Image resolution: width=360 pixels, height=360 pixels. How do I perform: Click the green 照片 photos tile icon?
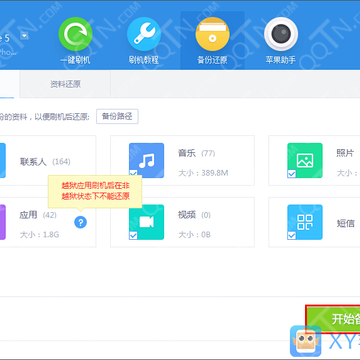click(305, 160)
